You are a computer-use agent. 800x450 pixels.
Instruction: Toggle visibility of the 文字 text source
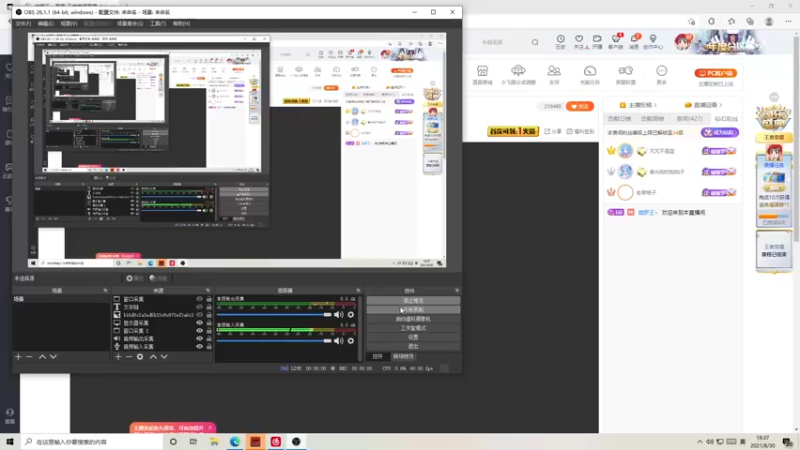pos(199,307)
